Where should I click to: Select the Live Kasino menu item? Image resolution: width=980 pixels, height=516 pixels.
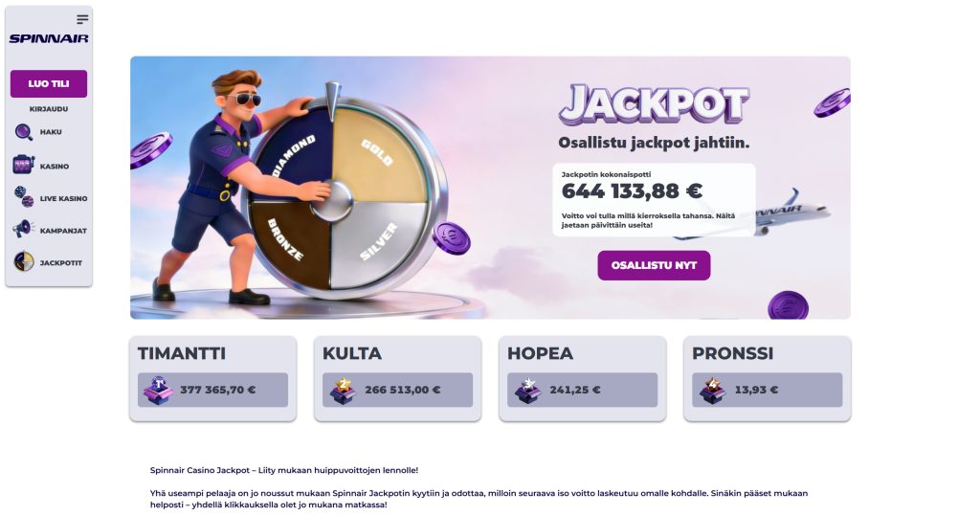[x=50, y=197]
